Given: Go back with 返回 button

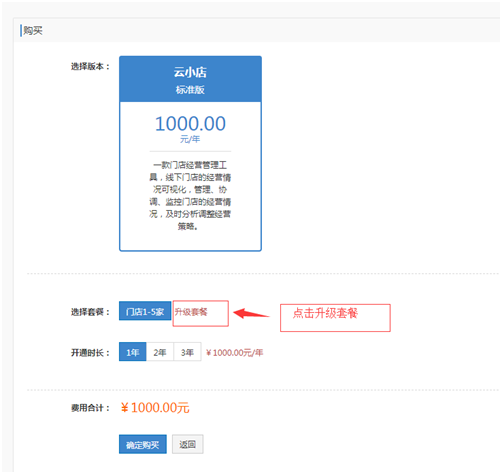Looking at the screenshot, I should [188, 444].
